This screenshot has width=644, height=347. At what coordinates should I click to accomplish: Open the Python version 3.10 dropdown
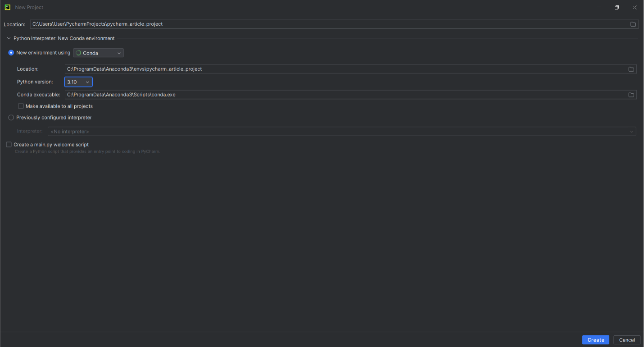(x=78, y=82)
